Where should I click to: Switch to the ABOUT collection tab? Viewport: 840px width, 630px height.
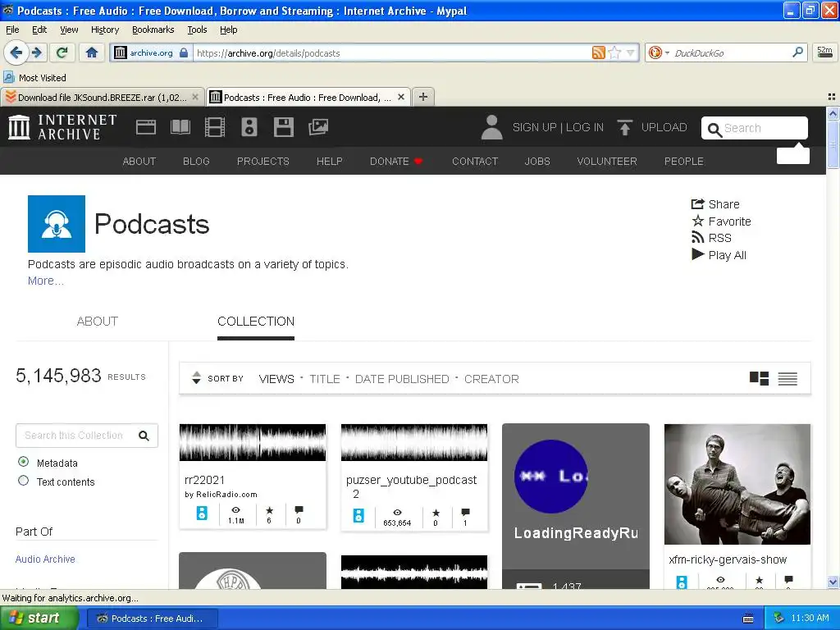coord(97,321)
